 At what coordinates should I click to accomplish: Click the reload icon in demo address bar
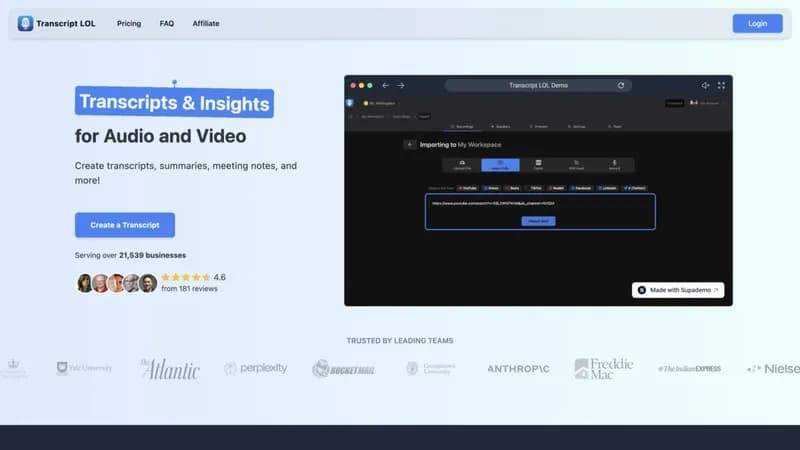coord(620,85)
